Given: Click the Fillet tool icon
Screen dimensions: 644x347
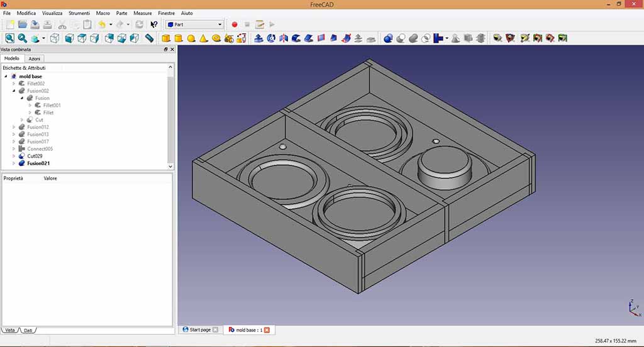Looking at the screenshot, I should tap(296, 38).
